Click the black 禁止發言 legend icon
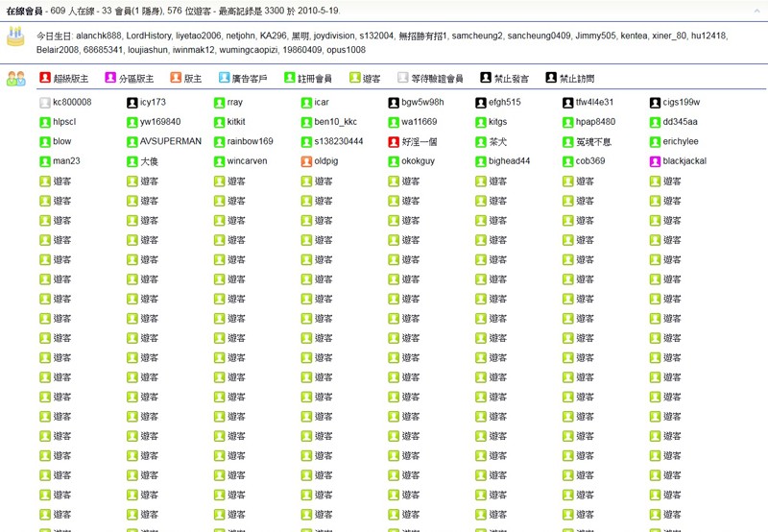This screenshot has width=768, height=532. (x=486, y=78)
